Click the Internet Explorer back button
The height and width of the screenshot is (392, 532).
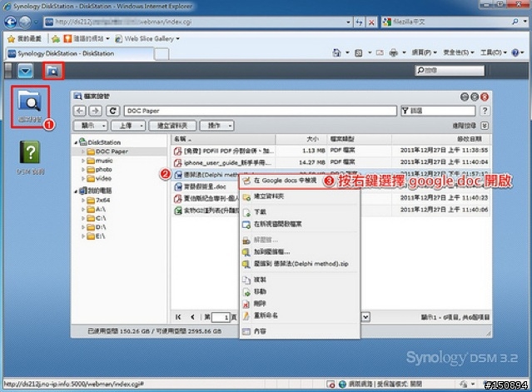pos(11,22)
